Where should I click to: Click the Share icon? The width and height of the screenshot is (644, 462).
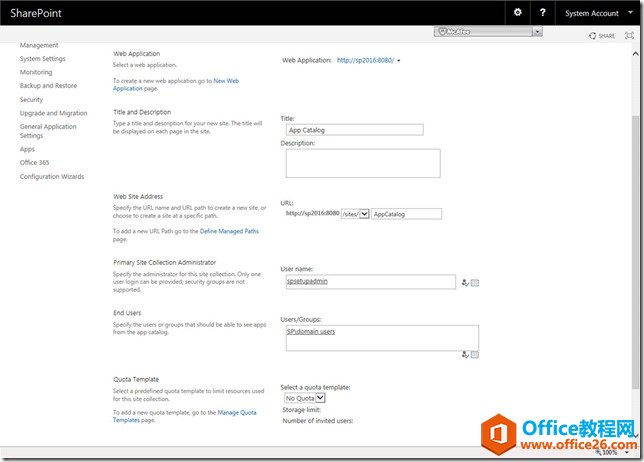(601, 35)
